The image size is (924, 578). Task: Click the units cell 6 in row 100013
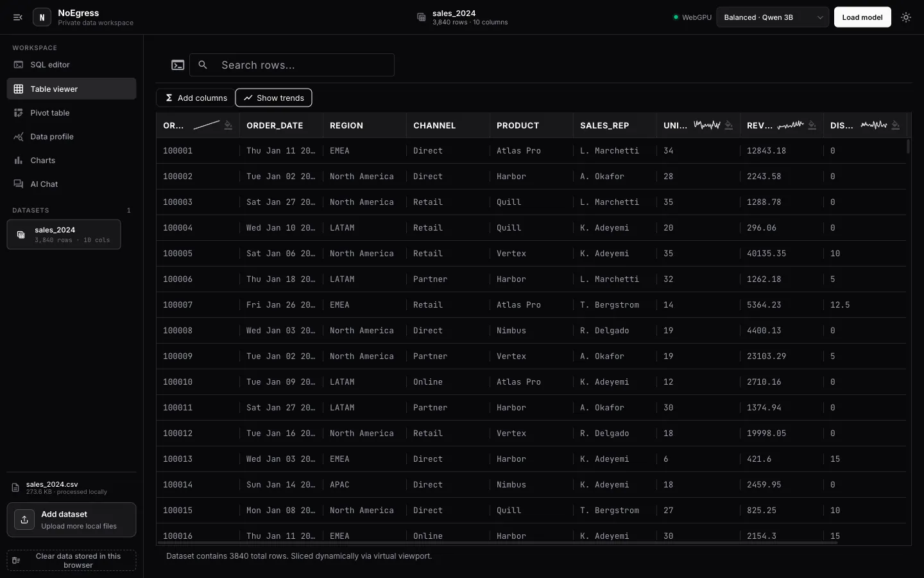click(698, 459)
